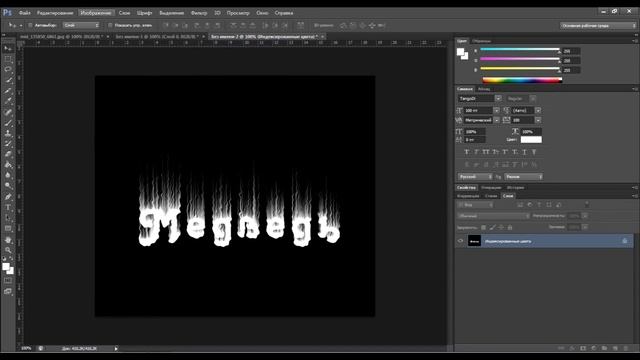Open leading (Авто) dropdown arrow
The height and width of the screenshot is (360, 640).
click(538, 110)
